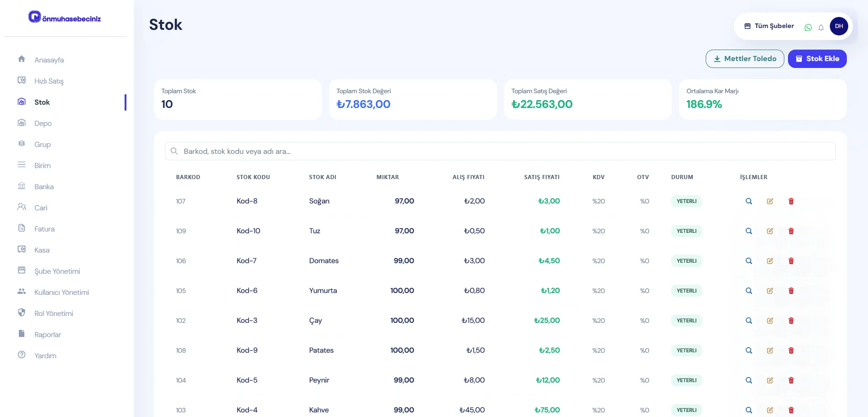Open the Fatura section
Viewport: 868px width, 417px height.
tap(44, 229)
